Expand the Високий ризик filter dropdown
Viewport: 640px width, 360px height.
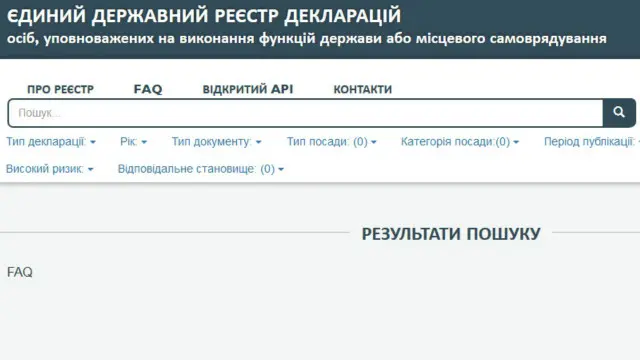tap(49, 169)
